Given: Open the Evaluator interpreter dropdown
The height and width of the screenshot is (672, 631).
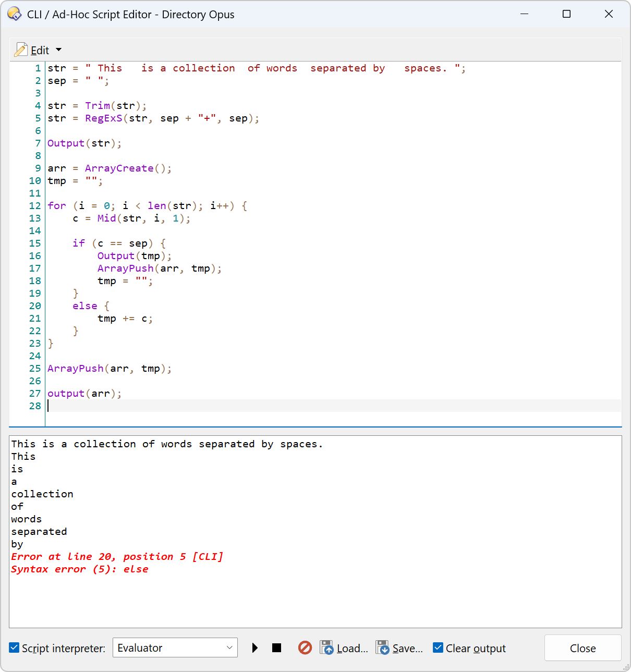Looking at the screenshot, I should click(x=175, y=648).
